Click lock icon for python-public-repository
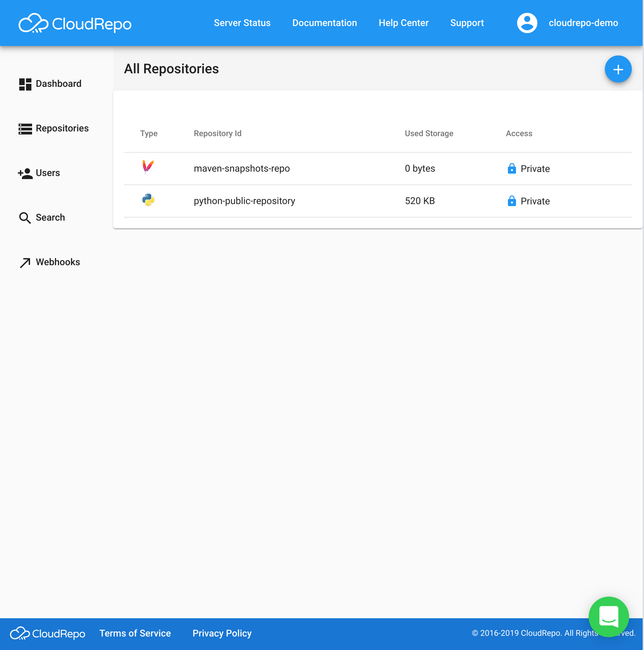 tap(512, 201)
